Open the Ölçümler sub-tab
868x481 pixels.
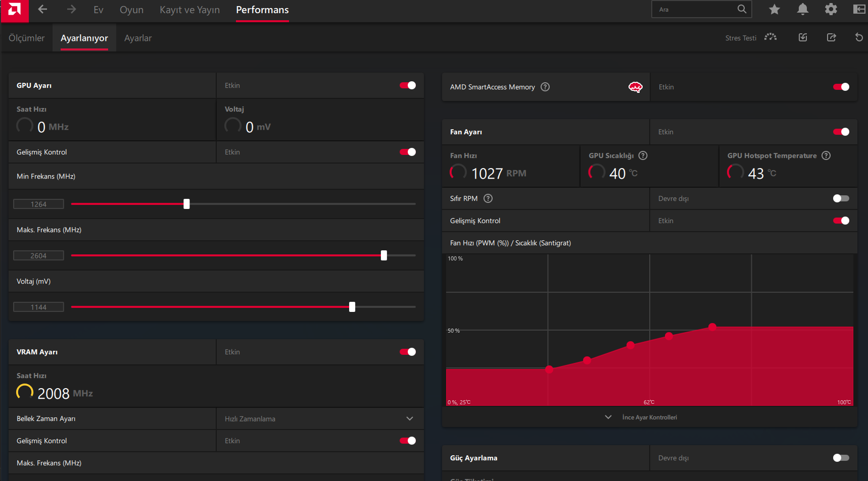point(27,38)
